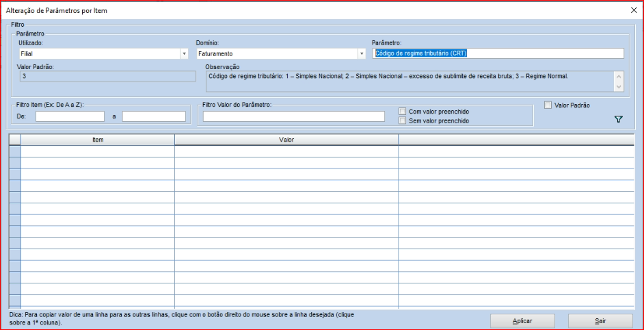Click the funnel filter icon

[x=619, y=119]
